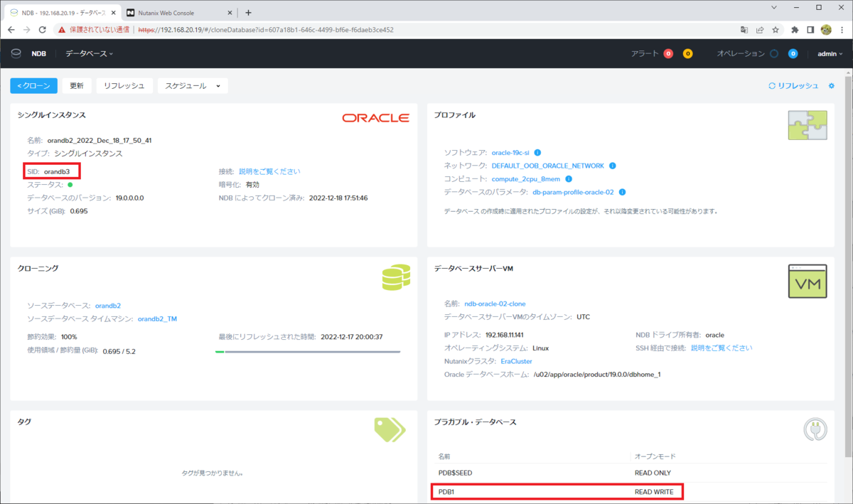
Task: Click the 更新 button
Action: click(76, 85)
